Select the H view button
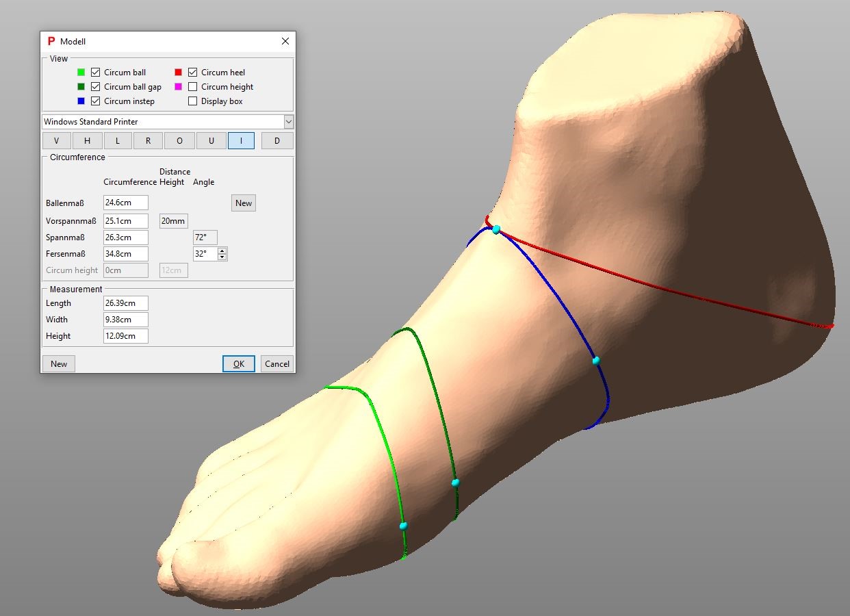 point(87,140)
